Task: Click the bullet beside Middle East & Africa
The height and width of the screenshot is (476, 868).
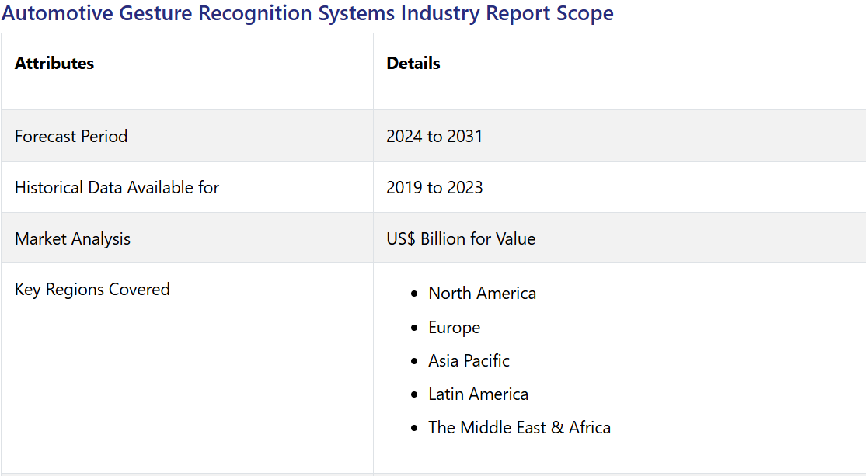Action: tap(415, 429)
